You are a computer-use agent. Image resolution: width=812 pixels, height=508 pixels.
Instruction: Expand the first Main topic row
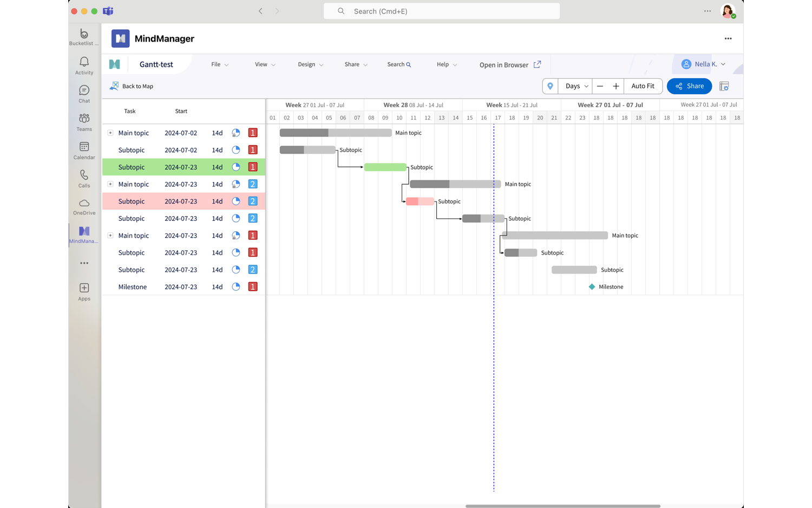click(110, 133)
